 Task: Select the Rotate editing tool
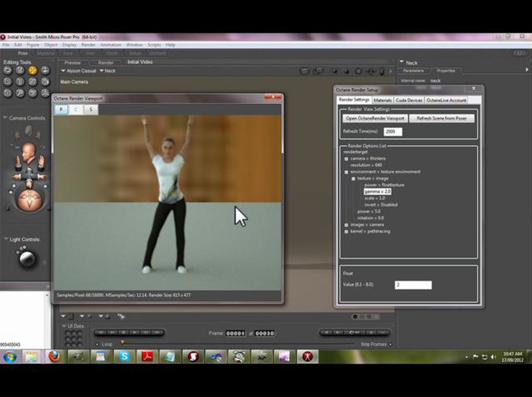[8, 70]
